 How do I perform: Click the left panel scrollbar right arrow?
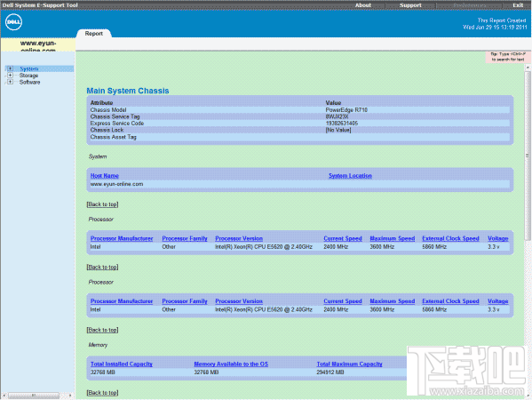click(x=70, y=396)
